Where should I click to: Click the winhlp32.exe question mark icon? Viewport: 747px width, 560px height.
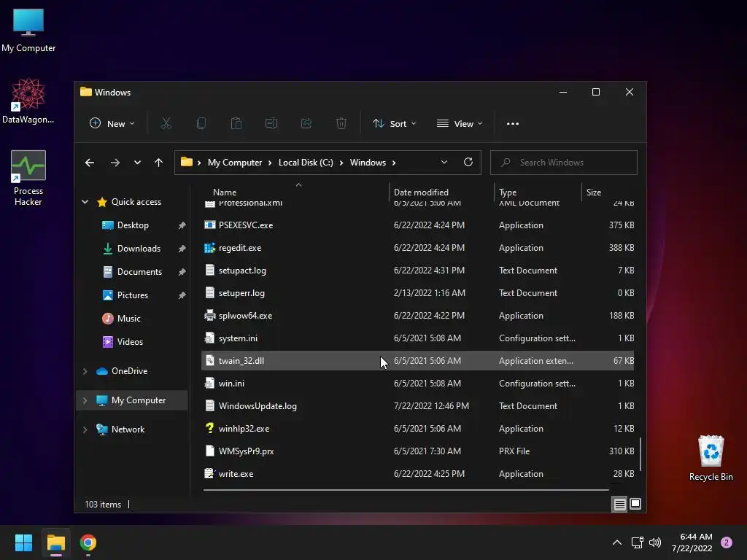[209, 429]
